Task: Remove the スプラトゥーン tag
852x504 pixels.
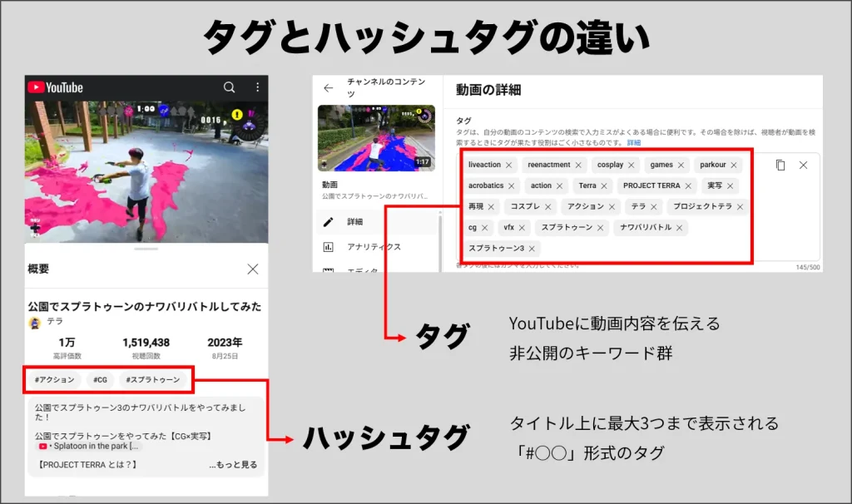Action: click(x=600, y=228)
